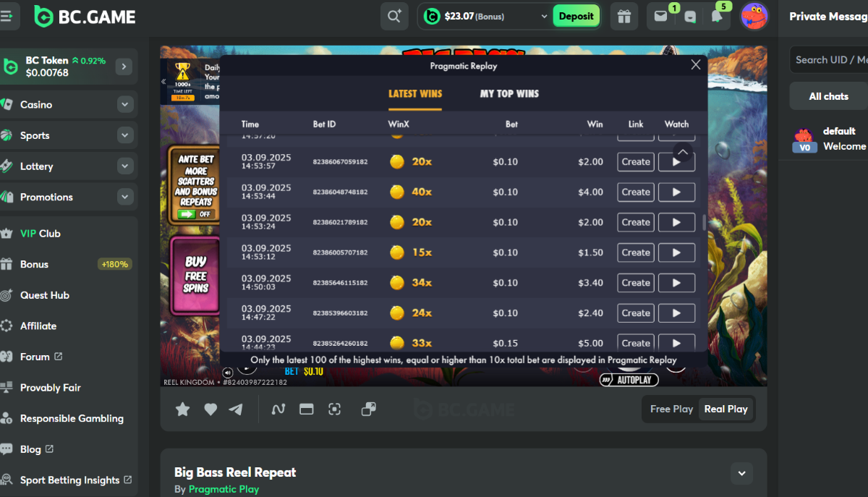This screenshot has width=868, height=497.
Task: Open game in pop-out window icon
Action: [368, 409]
